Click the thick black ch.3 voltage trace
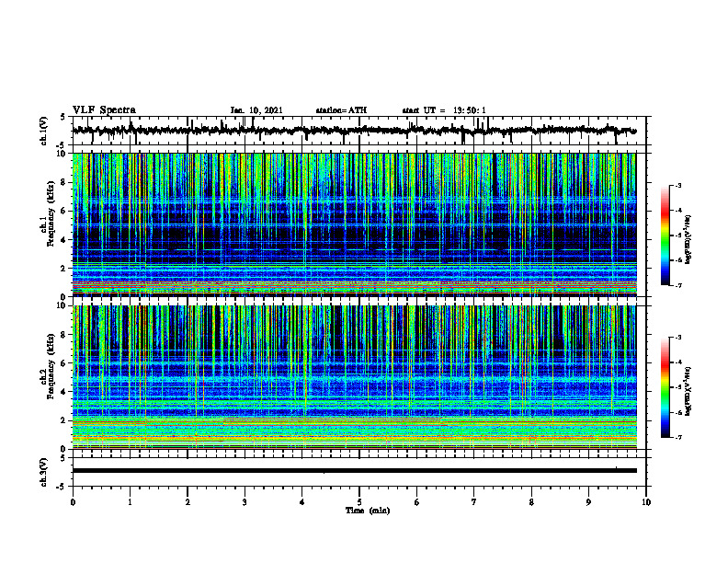The image size is (728, 563). (x=354, y=471)
